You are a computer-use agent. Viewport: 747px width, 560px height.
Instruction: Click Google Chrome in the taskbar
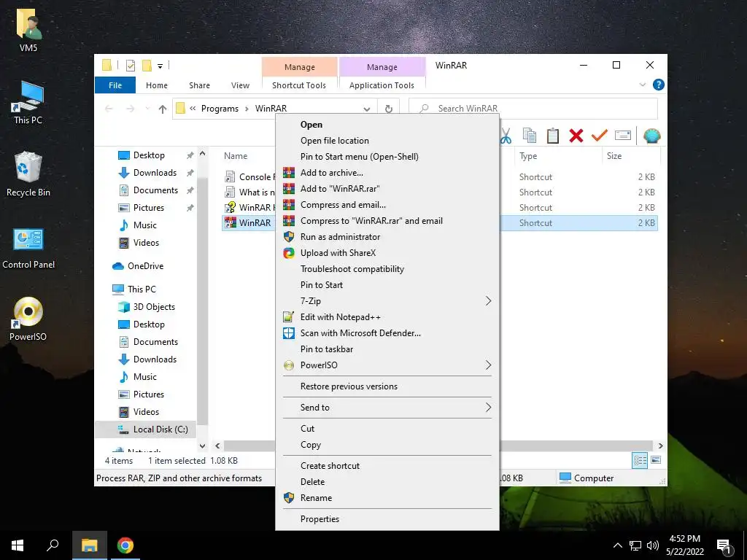[125, 545]
